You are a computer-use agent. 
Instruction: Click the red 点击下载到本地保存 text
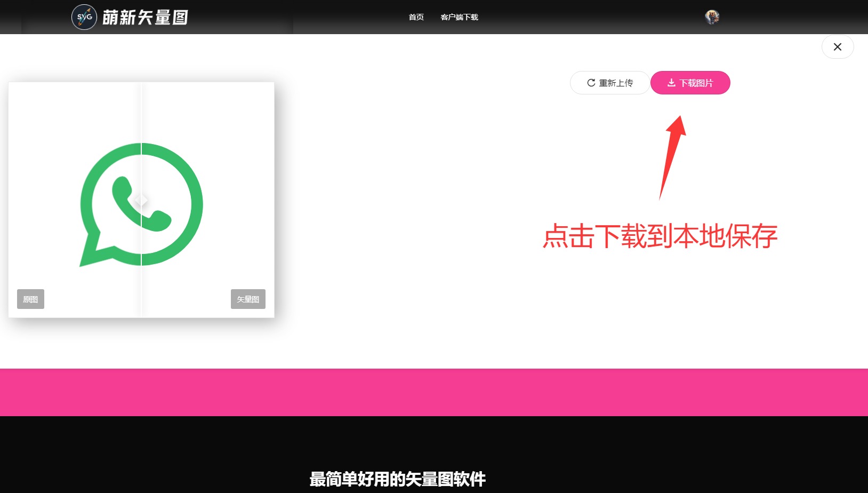(x=660, y=236)
